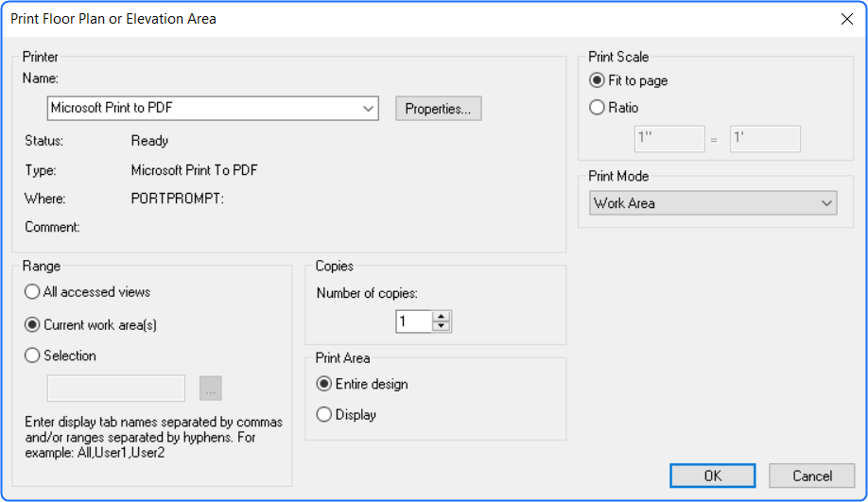Select All accessed views range

click(x=33, y=292)
